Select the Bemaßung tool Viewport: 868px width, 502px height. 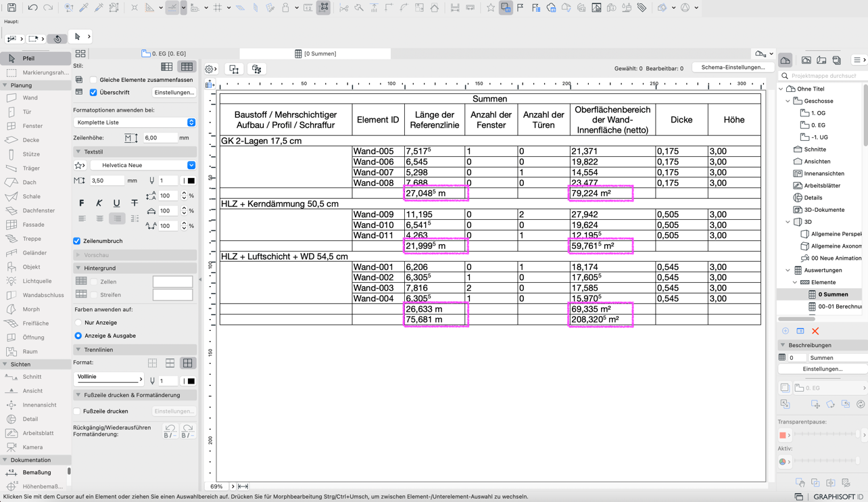[x=35, y=472]
